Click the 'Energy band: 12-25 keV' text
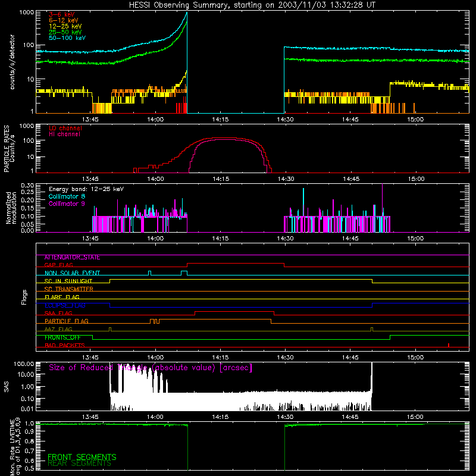This screenshot has width=476, height=476. click(x=86, y=189)
